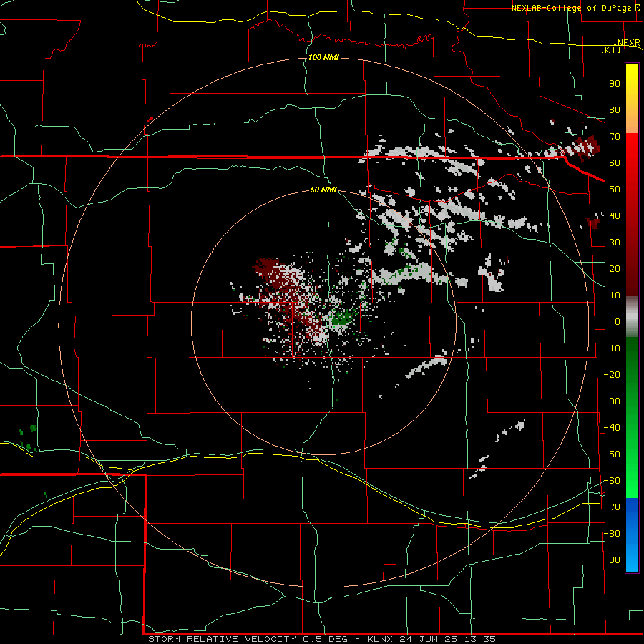Click the -80 scale value
Screen dimensions: 644x644
[612, 534]
